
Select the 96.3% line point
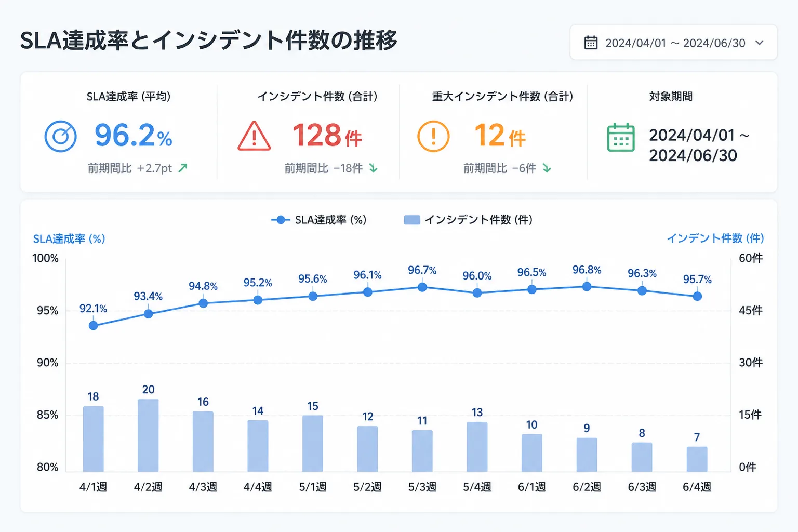click(642, 291)
